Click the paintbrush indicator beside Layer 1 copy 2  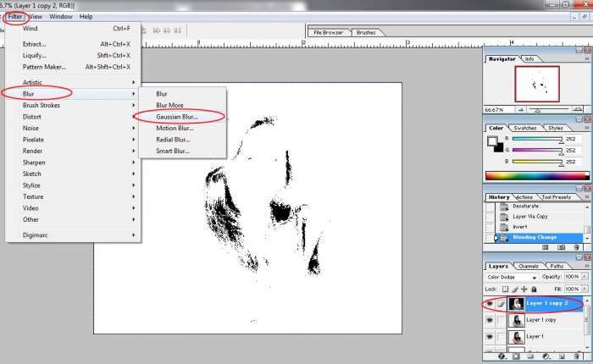tap(501, 304)
